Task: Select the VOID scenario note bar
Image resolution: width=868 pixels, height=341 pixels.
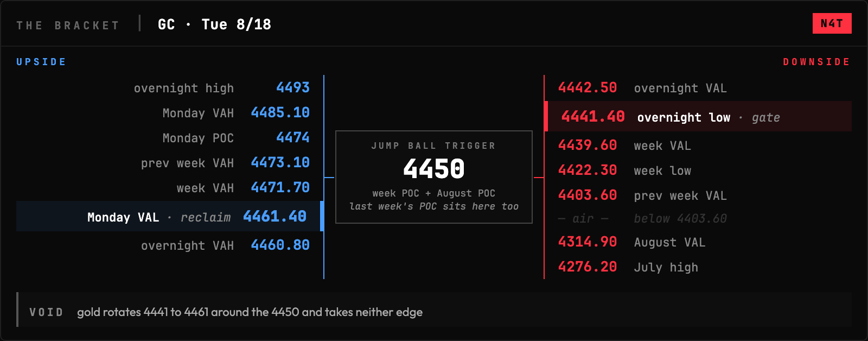Action: (434, 310)
